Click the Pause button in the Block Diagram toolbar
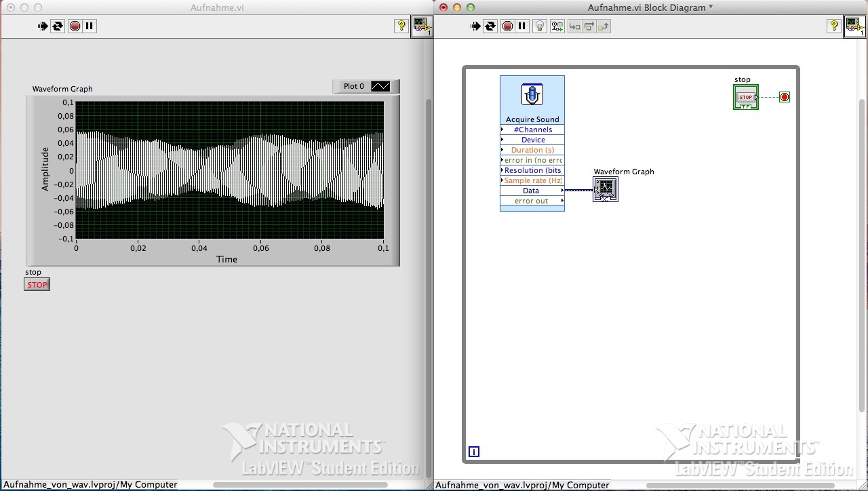Image resolution: width=868 pixels, height=491 pixels. (x=522, y=26)
